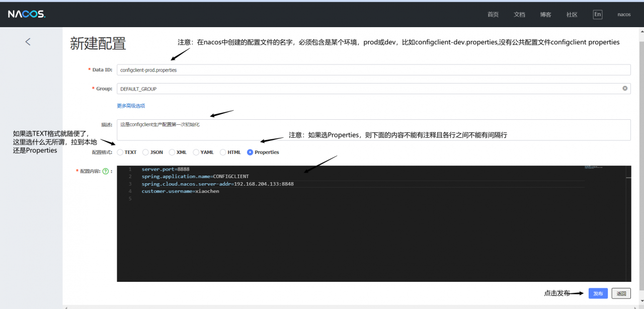Expand 更多高级选项 advanced options
The width and height of the screenshot is (644, 309).
pos(131,106)
